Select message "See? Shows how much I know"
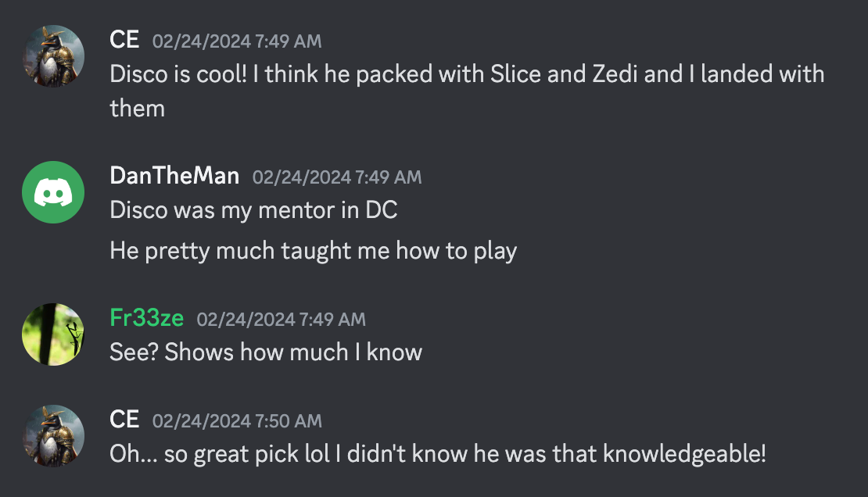Screen dimensions: 868x497 (266, 352)
